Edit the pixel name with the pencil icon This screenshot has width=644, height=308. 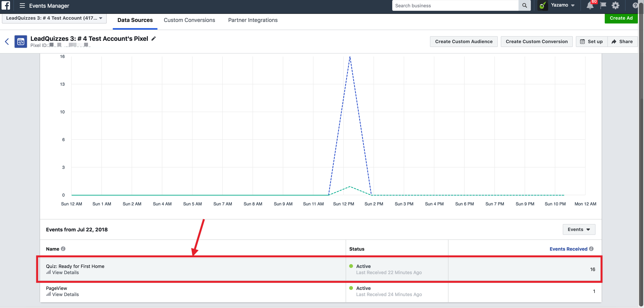(154, 38)
